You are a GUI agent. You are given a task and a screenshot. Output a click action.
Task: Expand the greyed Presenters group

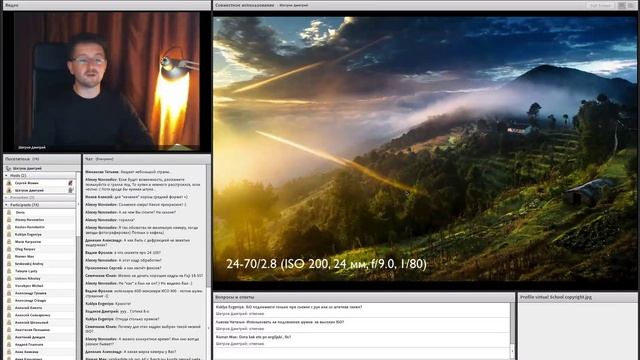pos(7,198)
